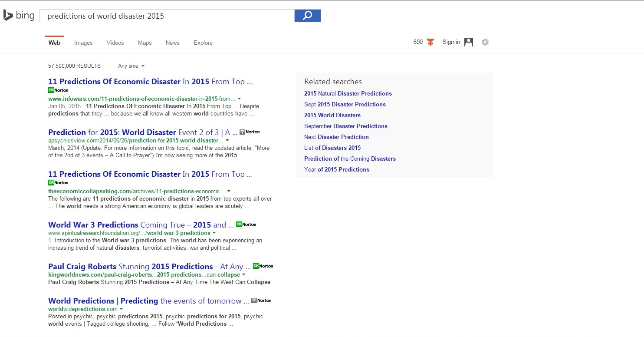The width and height of the screenshot is (644, 337).
Task: Click Norton OK badge beside World War 3 result
Action: point(246,225)
